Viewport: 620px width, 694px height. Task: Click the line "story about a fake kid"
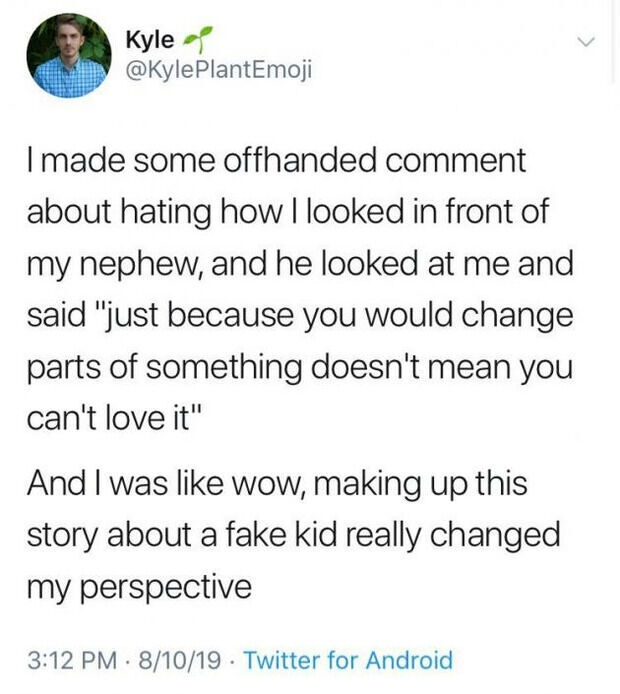(294, 536)
